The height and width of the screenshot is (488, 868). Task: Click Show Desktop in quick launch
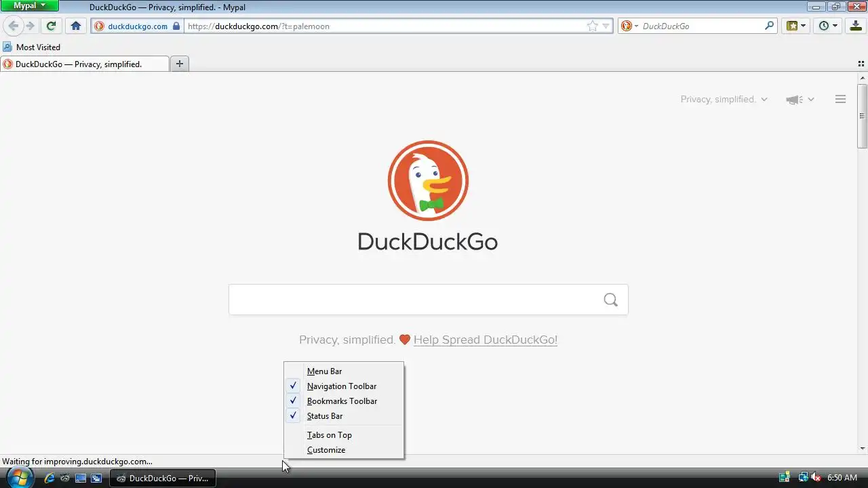(81, 478)
